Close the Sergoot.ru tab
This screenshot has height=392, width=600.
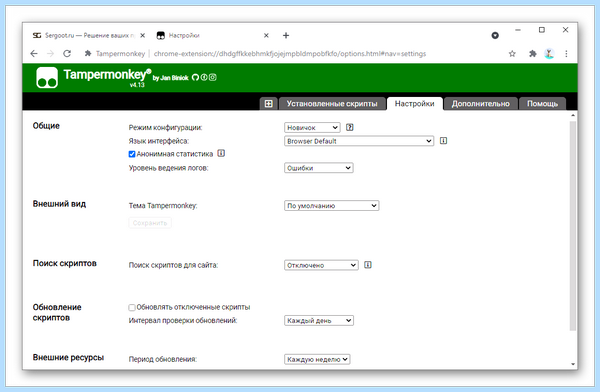click(x=142, y=36)
